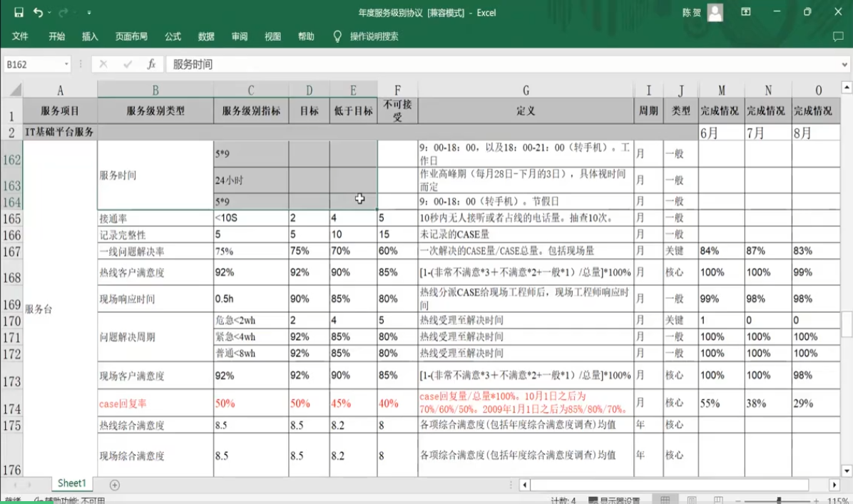Viewport: 853px width, 504px height.
Task: Open the 数据 tab
Action: pyautogui.click(x=206, y=36)
